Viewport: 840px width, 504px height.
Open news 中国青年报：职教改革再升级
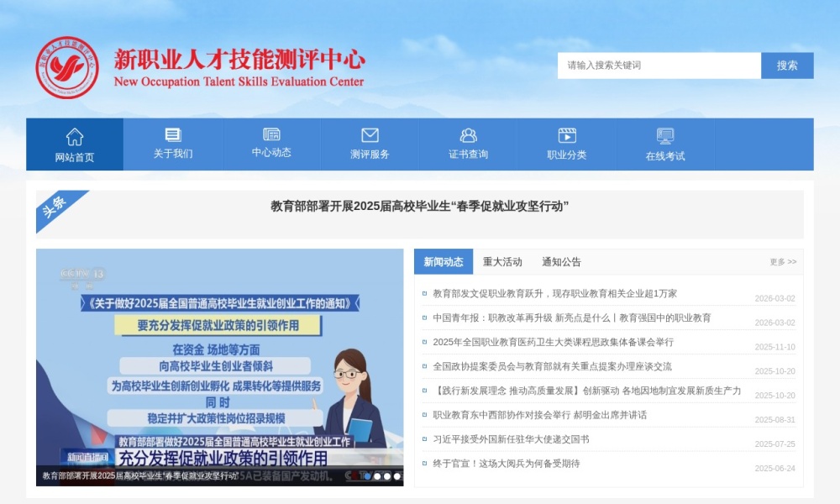pyautogui.click(x=571, y=318)
